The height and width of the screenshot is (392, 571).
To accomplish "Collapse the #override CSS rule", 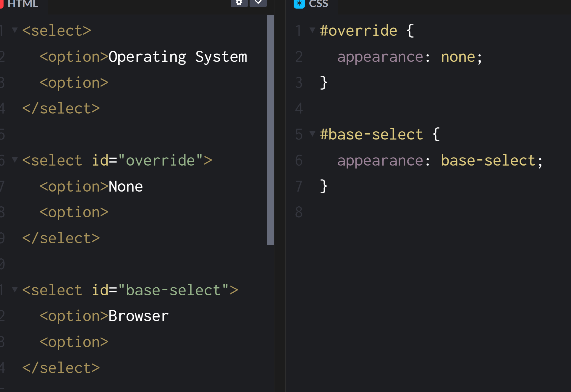I will pos(312,30).
